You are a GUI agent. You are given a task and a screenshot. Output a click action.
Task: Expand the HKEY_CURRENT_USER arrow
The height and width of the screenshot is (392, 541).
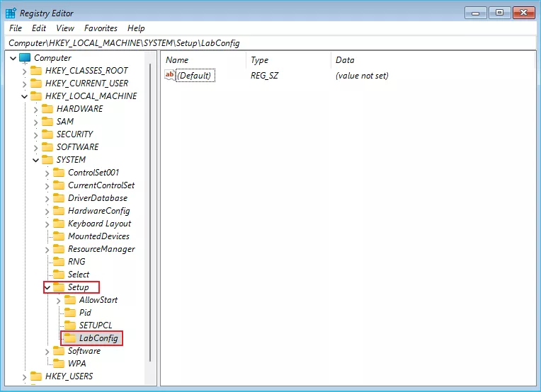(24, 84)
